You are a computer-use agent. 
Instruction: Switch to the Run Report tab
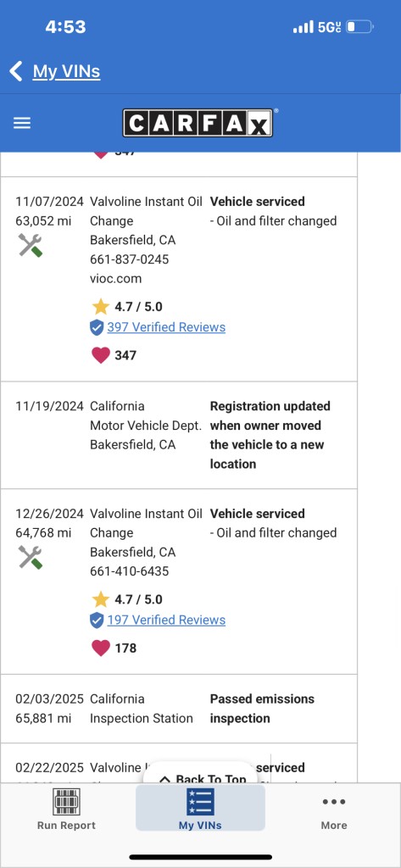[x=66, y=808]
